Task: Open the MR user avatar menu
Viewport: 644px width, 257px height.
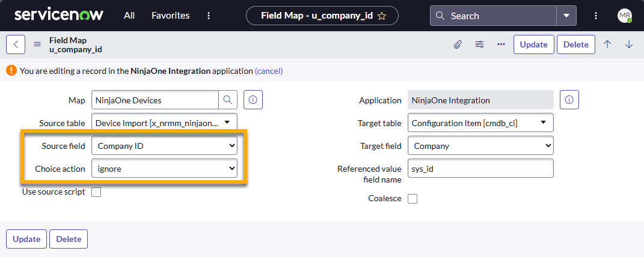Action: pyautogui.click(x=625, y=16)
